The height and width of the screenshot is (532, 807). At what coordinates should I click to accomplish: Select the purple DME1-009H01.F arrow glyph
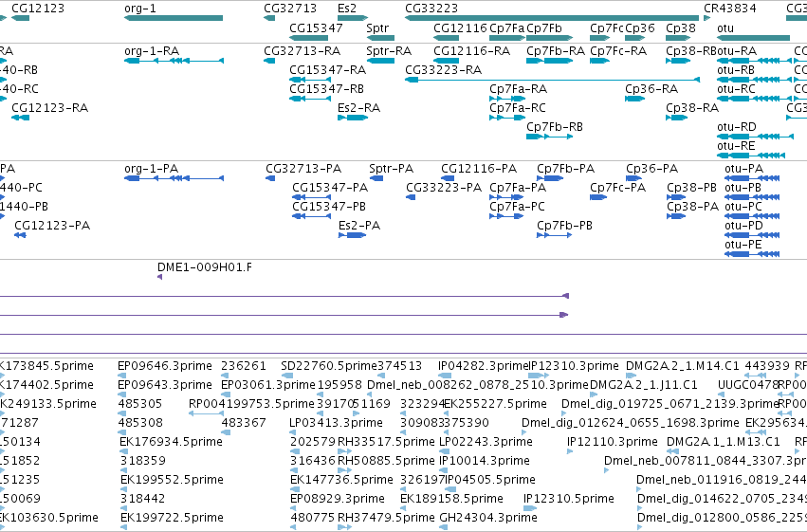click(x=159, y=277)
